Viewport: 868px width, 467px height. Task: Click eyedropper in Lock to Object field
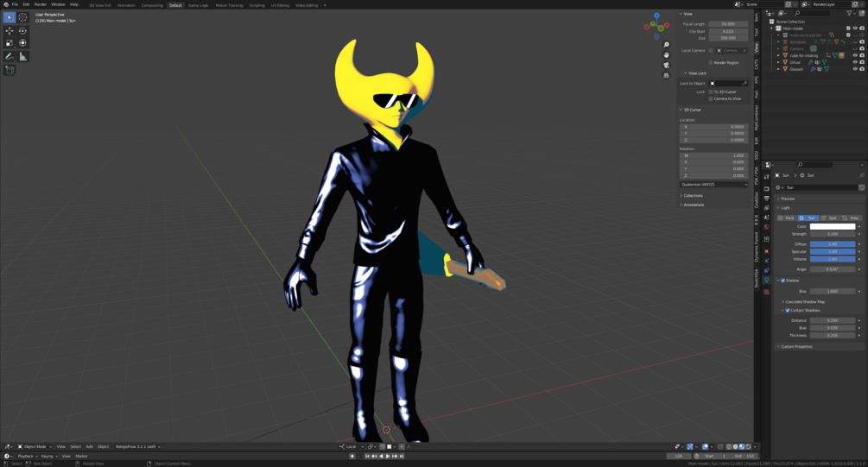744,84
